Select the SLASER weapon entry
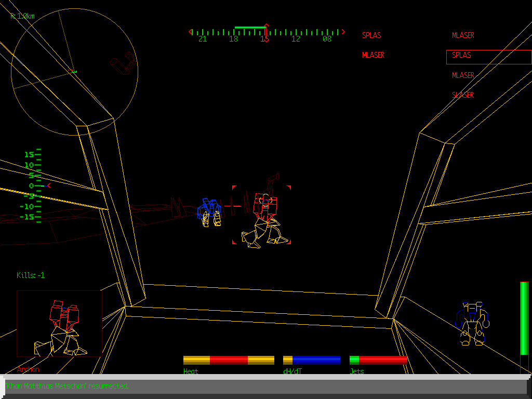The width and height of the screenshot is (532, 399). 463,95
